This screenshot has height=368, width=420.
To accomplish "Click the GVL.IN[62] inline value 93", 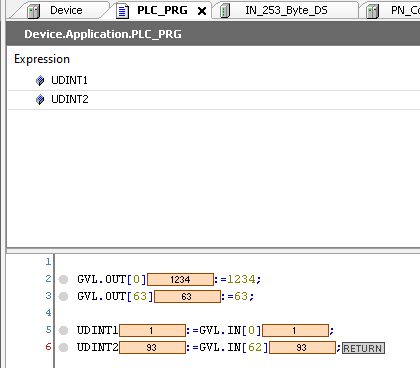I will click(x=302, y=347).
